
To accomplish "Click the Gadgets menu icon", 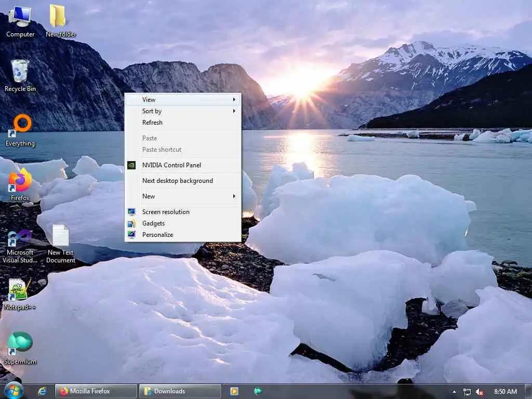I will pos(131,223).
